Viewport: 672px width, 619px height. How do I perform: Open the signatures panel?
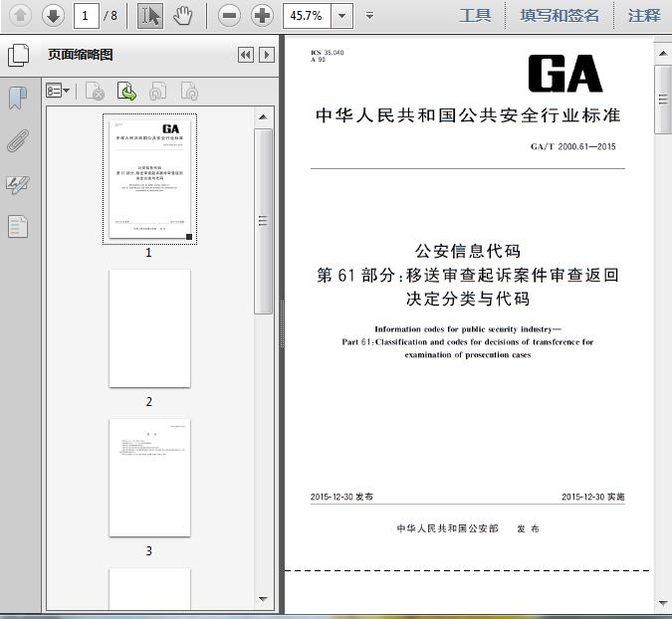pos(18,185)
